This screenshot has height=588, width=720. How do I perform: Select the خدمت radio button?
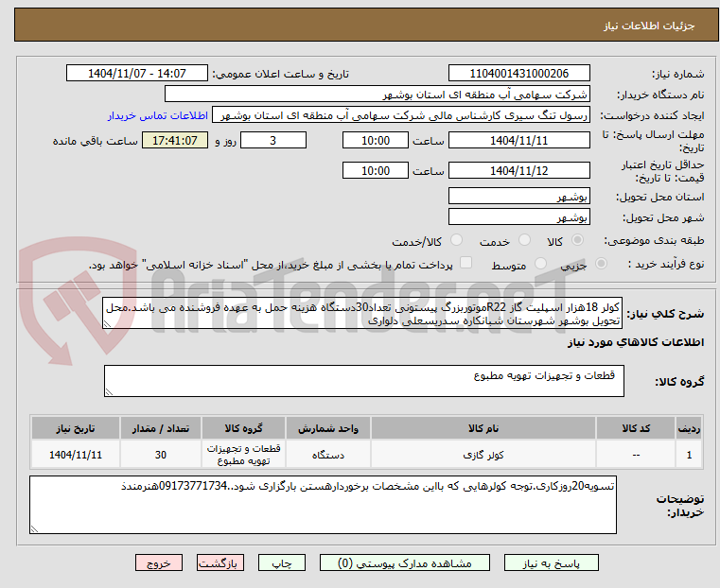pyautogui.click(x=524, y=240)
